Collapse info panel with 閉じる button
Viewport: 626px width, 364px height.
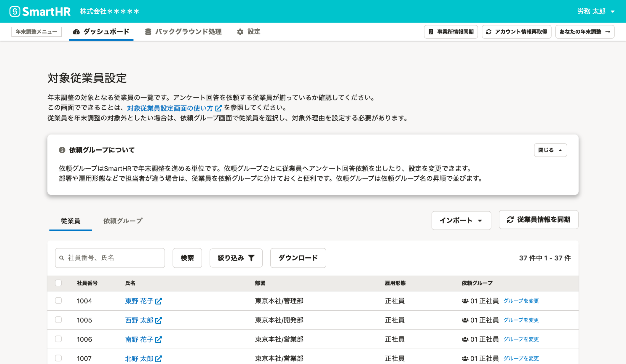(x=550, y=150)
